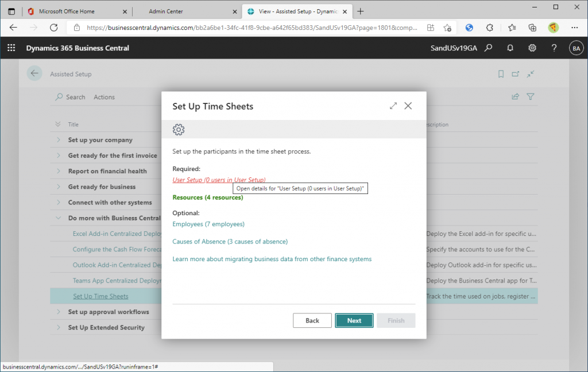588x372 pixels.
Task: Open Teams App Centralized Deployment entry
Action: click(117, 281)
